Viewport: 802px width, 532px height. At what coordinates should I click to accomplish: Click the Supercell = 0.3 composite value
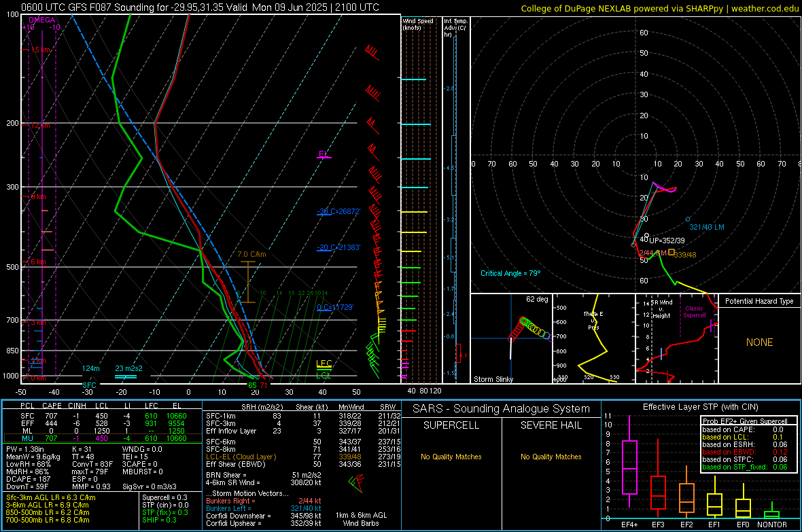pyautogui.click(x=164, y=497)
